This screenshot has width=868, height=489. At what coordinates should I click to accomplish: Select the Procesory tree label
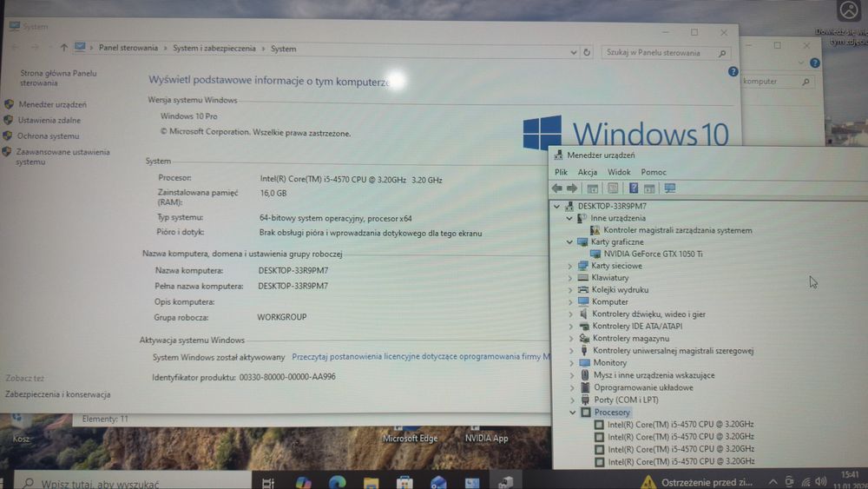(612, 413)
